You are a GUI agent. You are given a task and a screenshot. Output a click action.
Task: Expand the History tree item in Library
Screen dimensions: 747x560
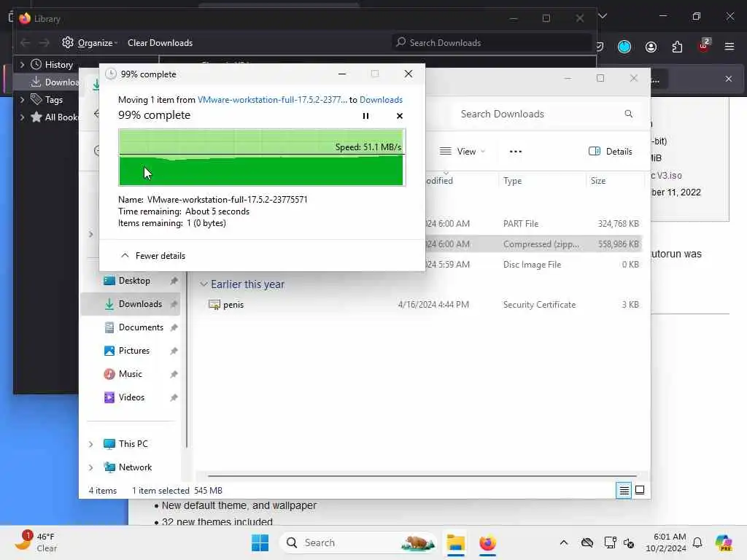click(x=22, y=64)
